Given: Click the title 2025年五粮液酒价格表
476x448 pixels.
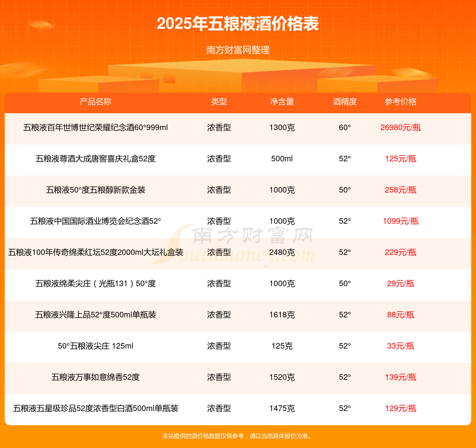Looking at the screenshot, I should (x=238, y=24).
